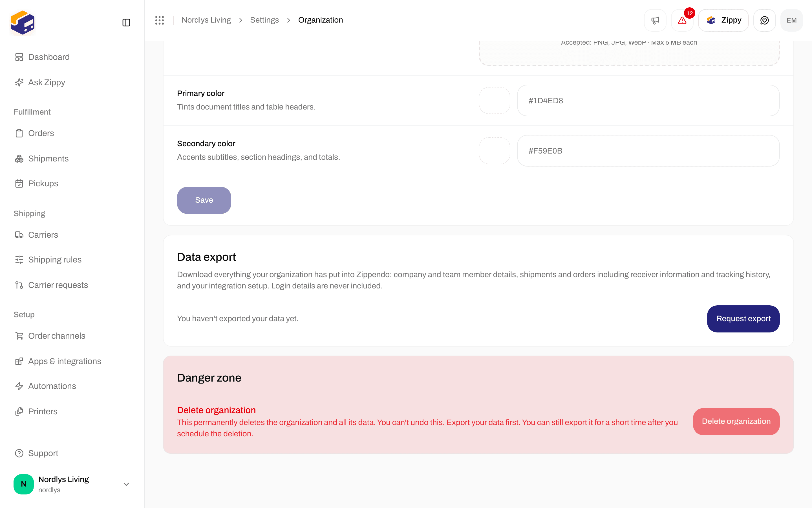Go to Carrier requests
Image resolution: width=812 pixels, height=508 pixels.
[51, 285]
